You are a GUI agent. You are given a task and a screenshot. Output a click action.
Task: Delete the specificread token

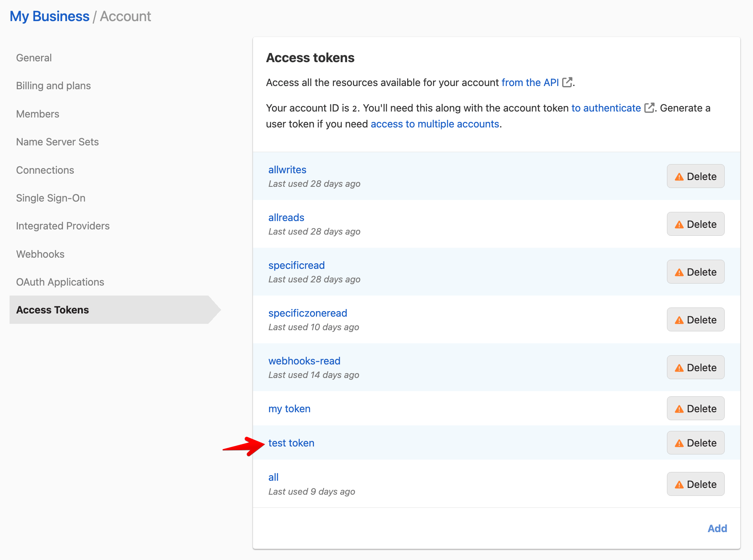pyautogui.click(x=696, y=272)
